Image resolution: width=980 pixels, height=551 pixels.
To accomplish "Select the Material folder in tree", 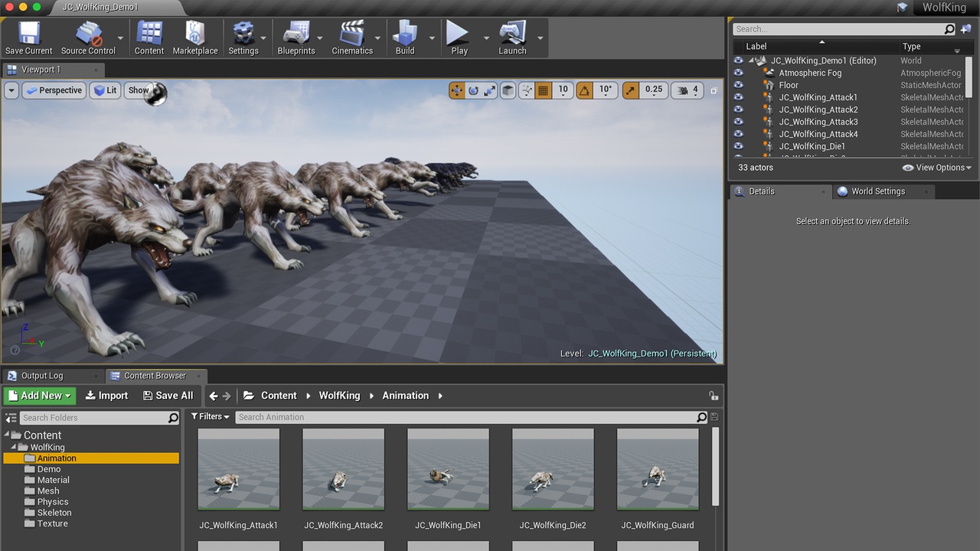I will click(x=54, y=480).
